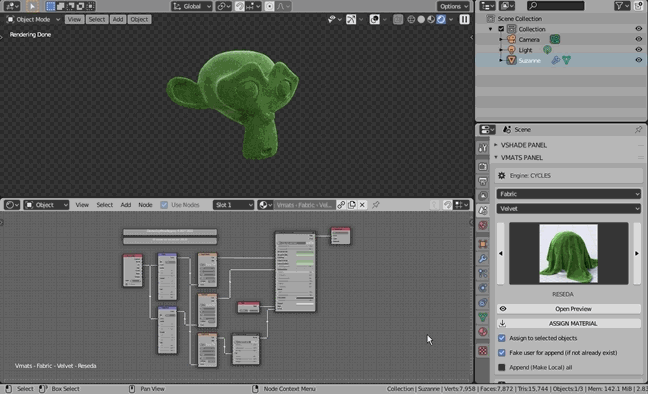The height and width of the screenshot is (394, 648).
Task: Open the Output properties tab
Action: click(x=483, y=181)
